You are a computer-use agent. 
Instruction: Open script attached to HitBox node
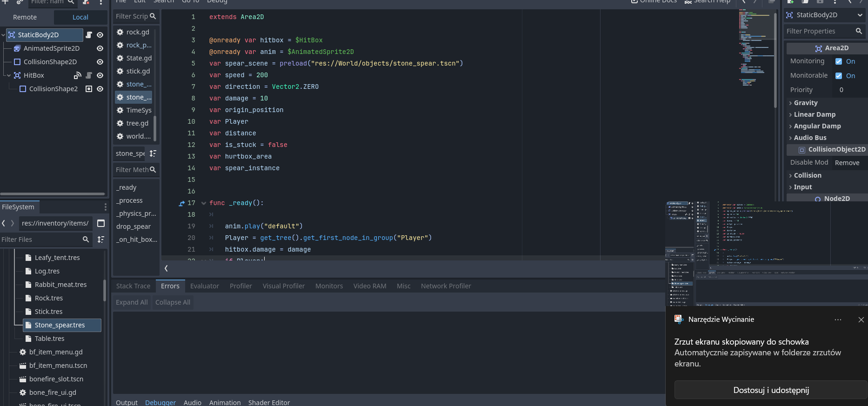click(89, 75)
